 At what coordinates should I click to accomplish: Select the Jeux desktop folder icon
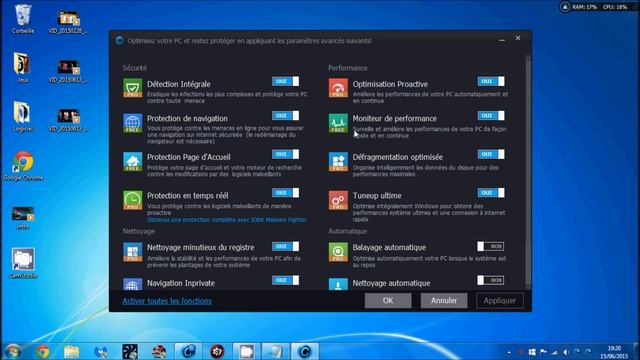[23, 68]
